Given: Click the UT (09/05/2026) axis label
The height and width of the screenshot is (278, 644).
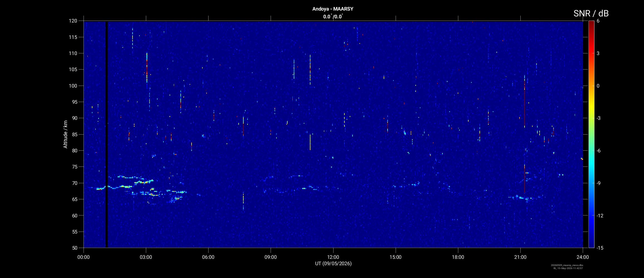Looking at the screenshot, I should (333, 264).
